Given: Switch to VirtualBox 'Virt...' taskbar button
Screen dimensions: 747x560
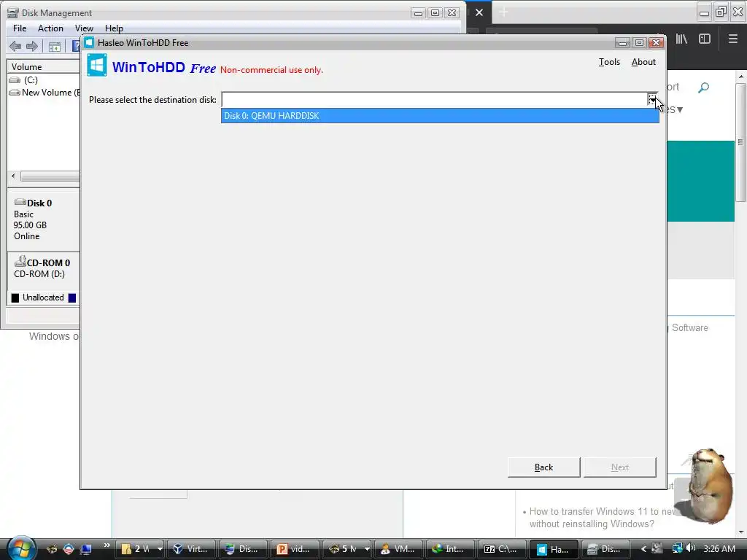Looking at the screenshot, I should coord(191,549).
